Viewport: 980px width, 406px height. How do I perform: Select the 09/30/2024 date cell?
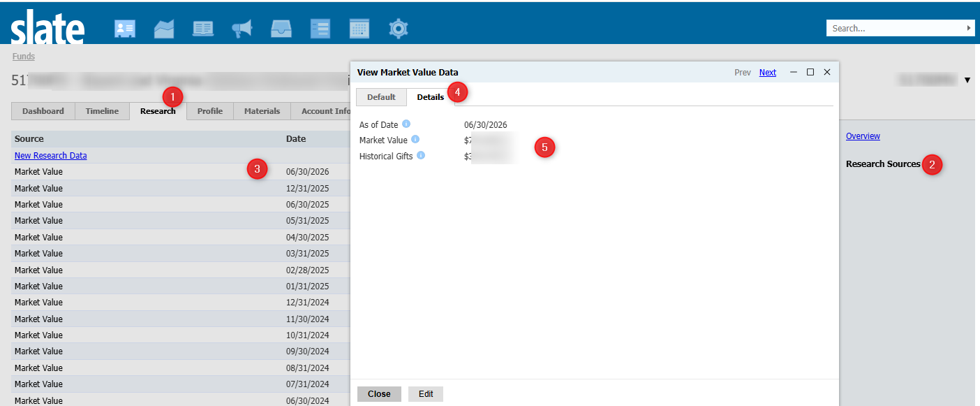307,351
